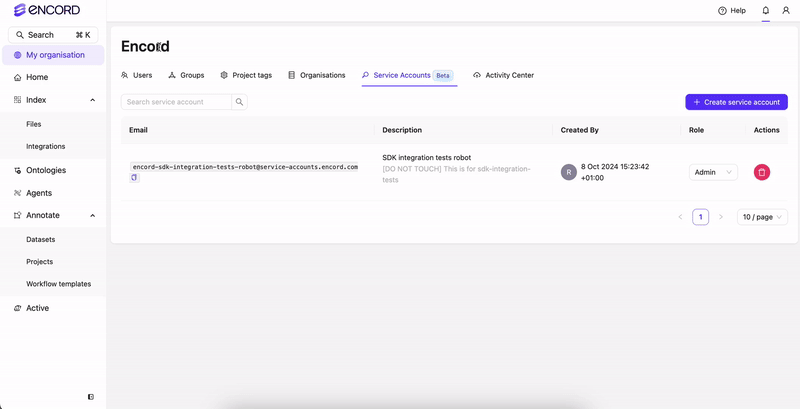Open Projects under Annotate
The height and width of the screenshot is (409, 800).
[x=39, y=262]
